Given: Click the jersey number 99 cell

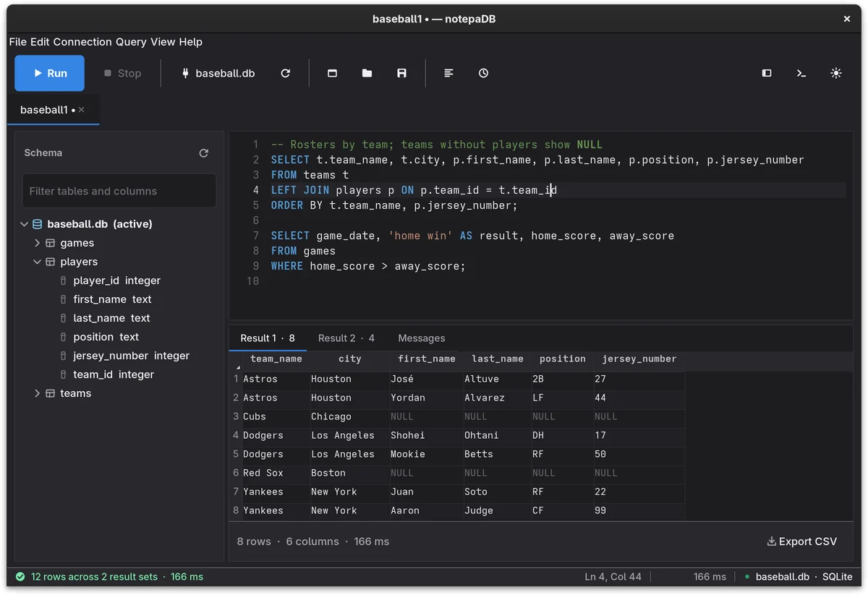Looking at the screenshot, I should 639,510.
